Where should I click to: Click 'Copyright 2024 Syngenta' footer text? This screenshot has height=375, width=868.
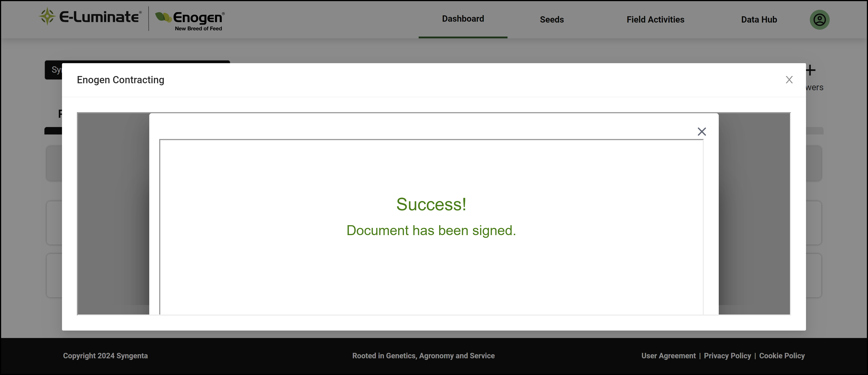coord(105,356)
